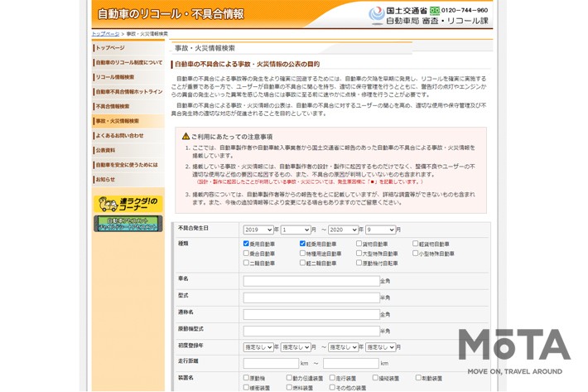Open the 2020 end year dropdown
The width and height of the screenshot is (588, 392).
(343, 230)
